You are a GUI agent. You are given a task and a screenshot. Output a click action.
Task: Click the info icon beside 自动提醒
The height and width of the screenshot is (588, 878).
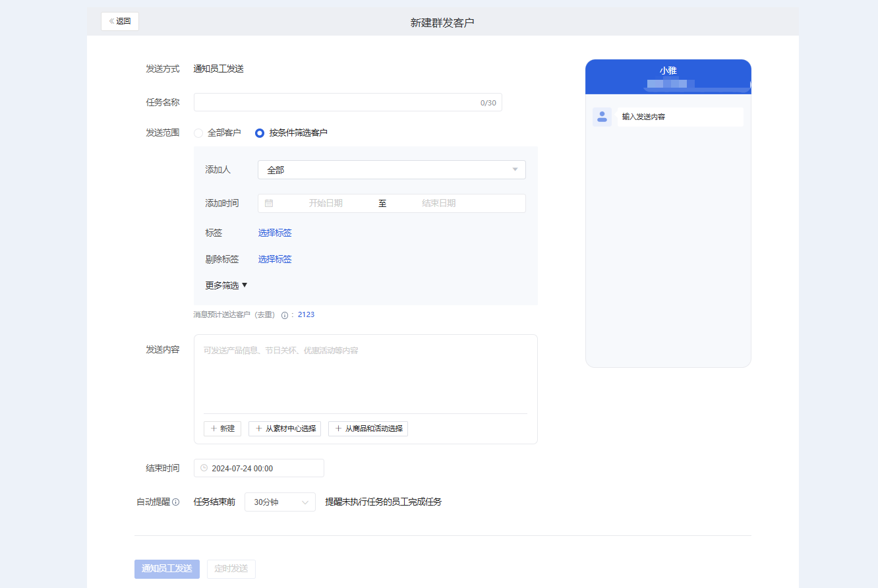tap(176, 502)
